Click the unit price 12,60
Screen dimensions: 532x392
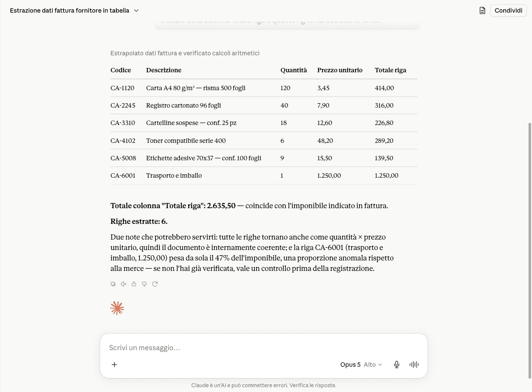[x=325, y=123]
